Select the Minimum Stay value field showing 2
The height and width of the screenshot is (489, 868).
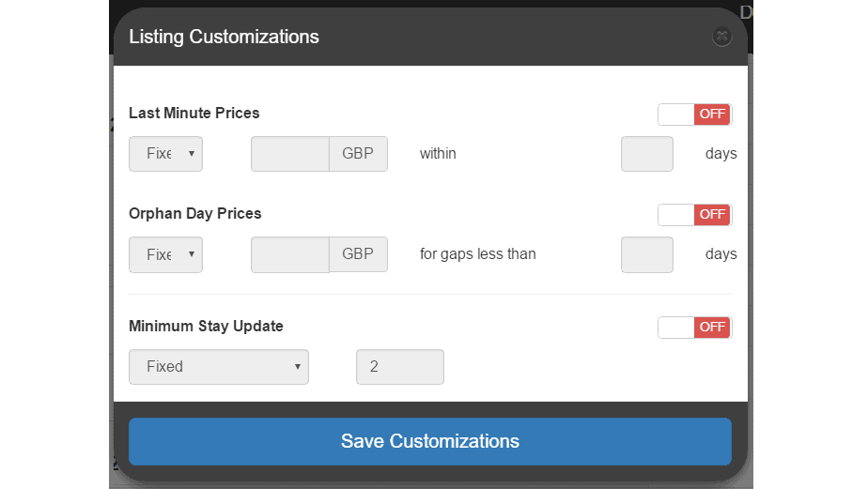pyautogui.click(x=399, y=367)
